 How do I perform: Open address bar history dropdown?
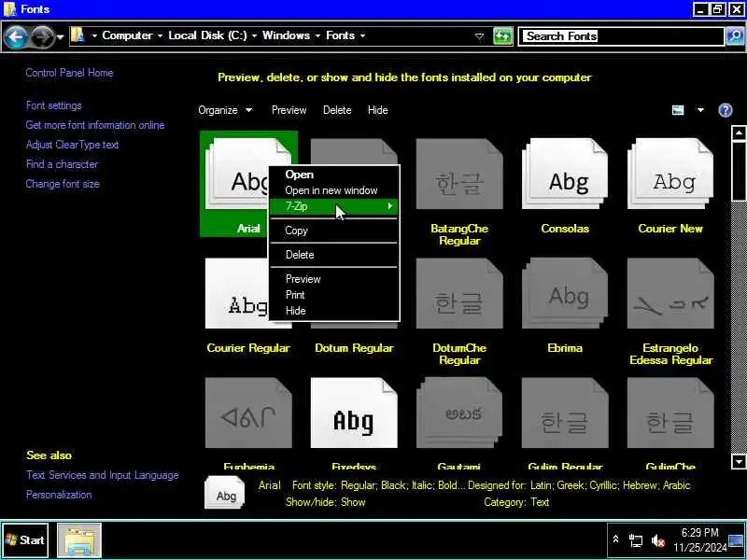click(480, 36)
